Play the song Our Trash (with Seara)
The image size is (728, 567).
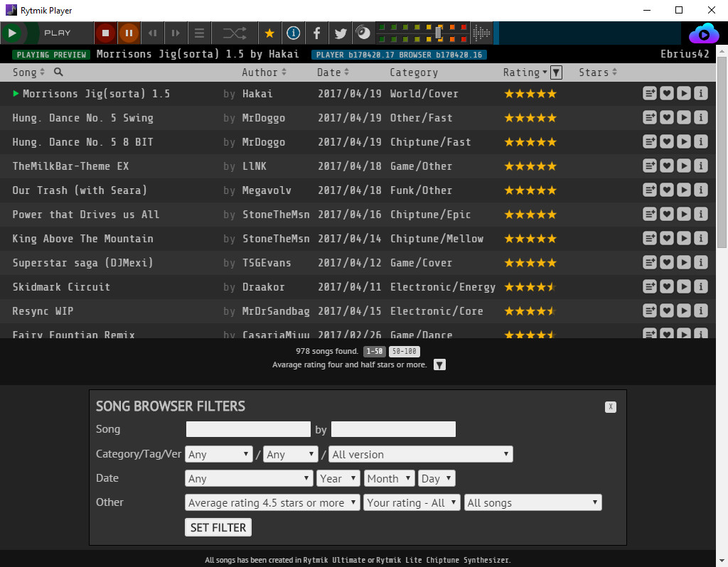(x=683, y=190)
